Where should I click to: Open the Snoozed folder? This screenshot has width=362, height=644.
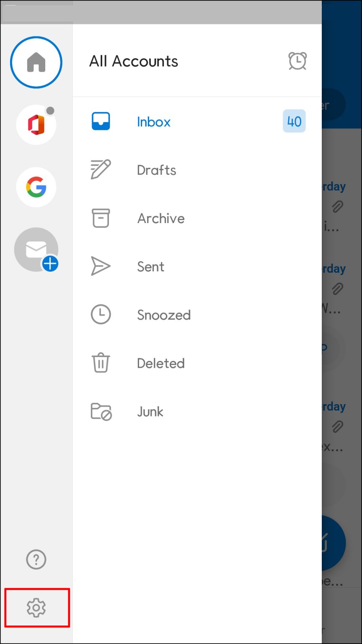[164, 314]
